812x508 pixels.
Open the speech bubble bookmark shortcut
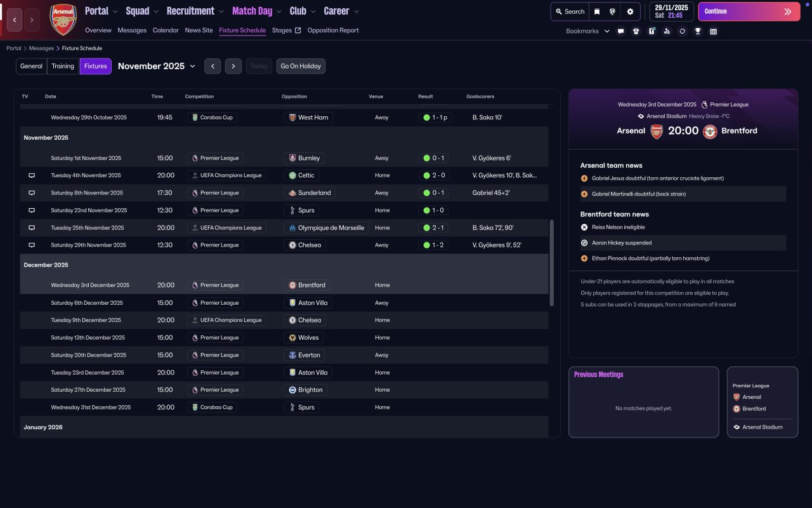tap(620, 31)
